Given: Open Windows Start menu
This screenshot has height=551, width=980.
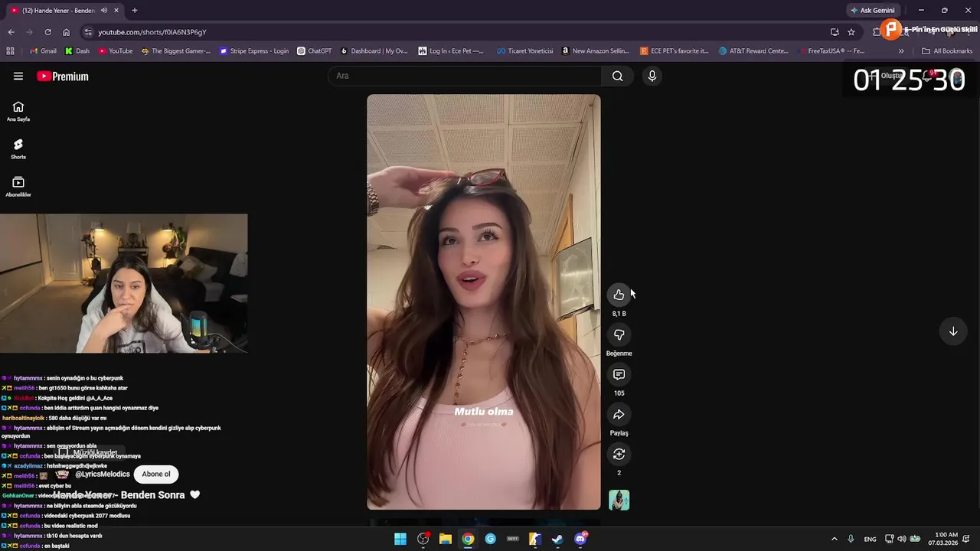Looking at the screenshot, I should [400, 539].
